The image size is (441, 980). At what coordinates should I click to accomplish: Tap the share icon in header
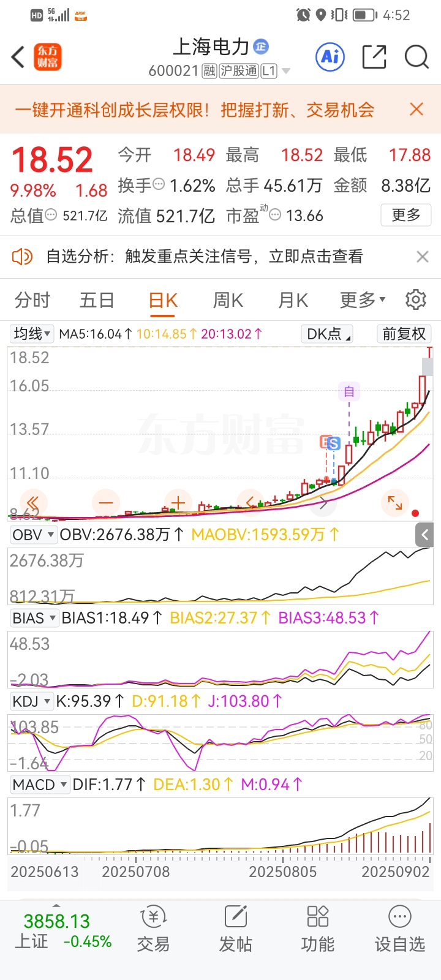[374, 57]
